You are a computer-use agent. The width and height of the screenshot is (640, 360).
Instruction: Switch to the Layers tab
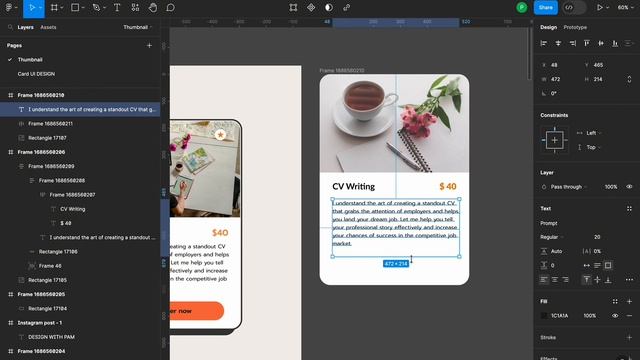[25, 27]
